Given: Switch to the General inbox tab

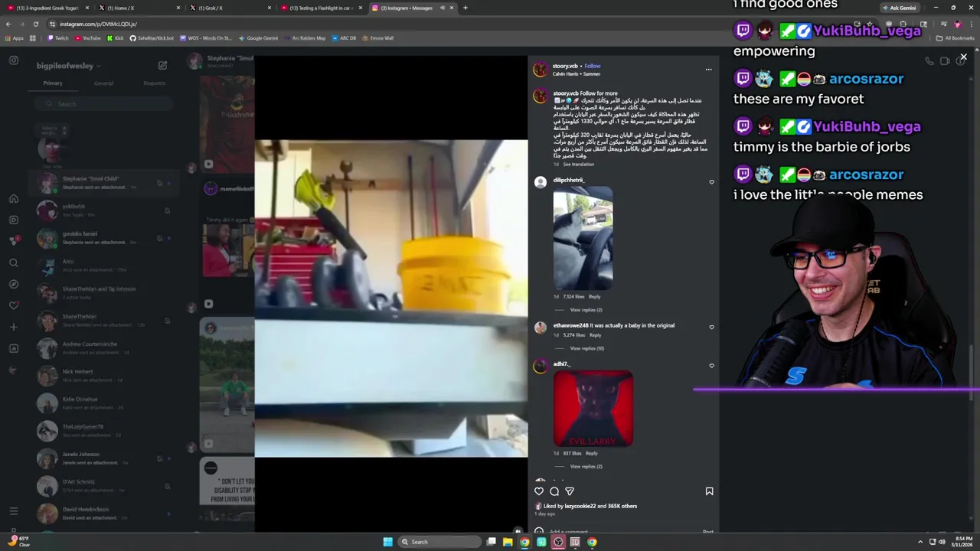Looking at the screenshot, I should click(x=103, y=83).
